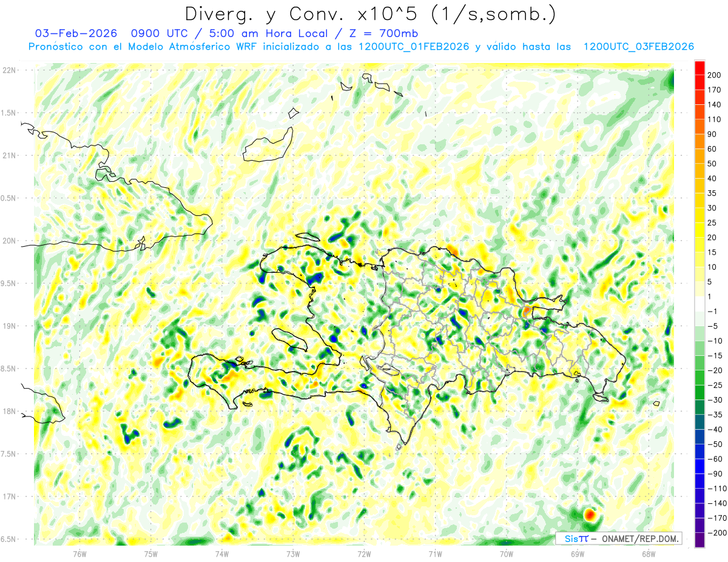Click the colorbar label "-170"
728x562 pixels.
(716, 518)
